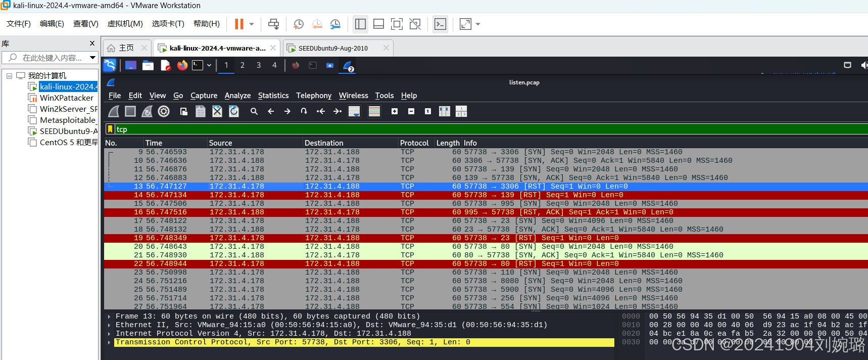Open the Wireshark packet diagram layout icon
Viewport: 868px width, 360px height.
461,111
